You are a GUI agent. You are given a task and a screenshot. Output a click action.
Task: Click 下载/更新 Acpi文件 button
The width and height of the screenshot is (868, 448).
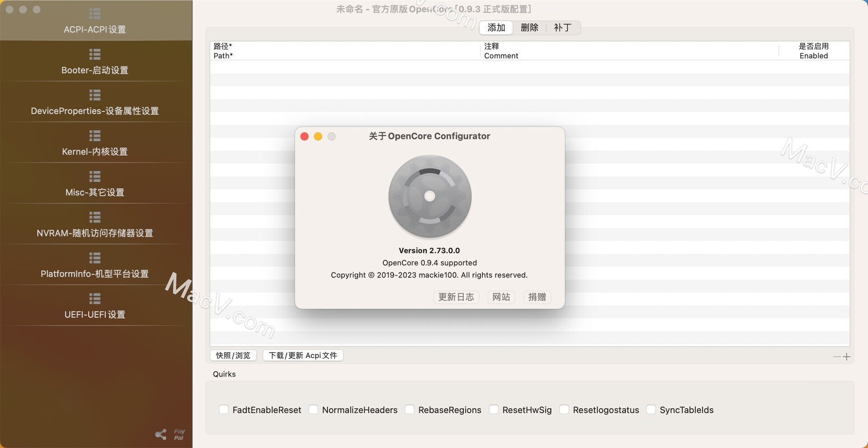[303, 356]
